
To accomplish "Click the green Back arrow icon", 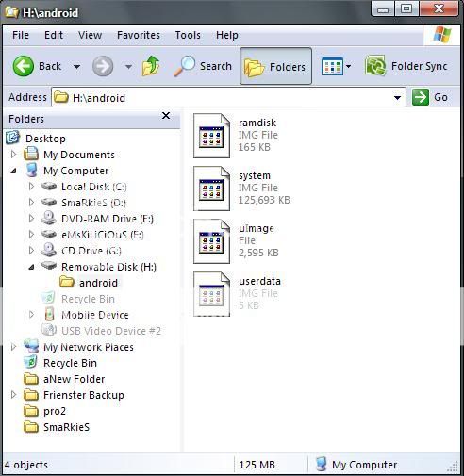I will (23, 66).
